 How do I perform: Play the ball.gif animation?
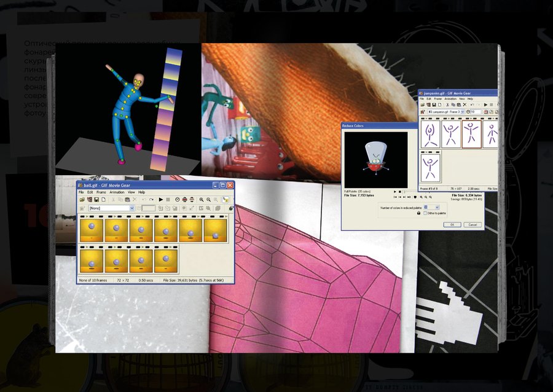tap(161, 200)
